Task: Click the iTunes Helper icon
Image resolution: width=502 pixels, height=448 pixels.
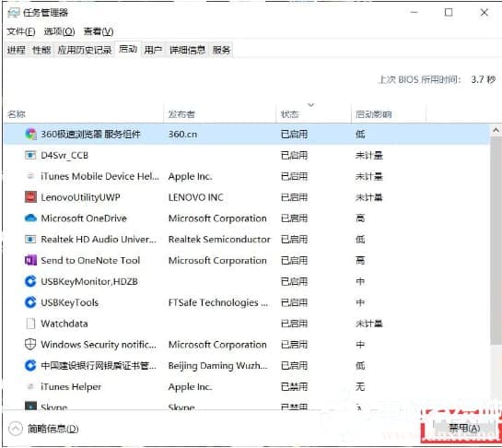Action: 30,386
